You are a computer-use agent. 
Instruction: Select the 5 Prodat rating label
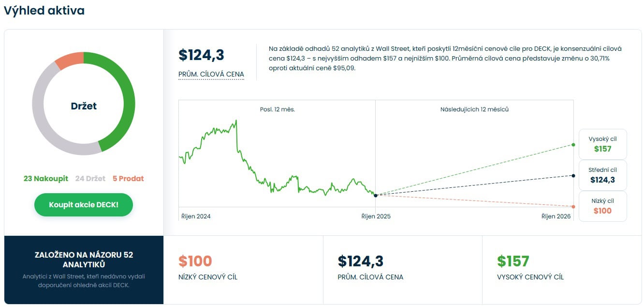tap(128, 178)
